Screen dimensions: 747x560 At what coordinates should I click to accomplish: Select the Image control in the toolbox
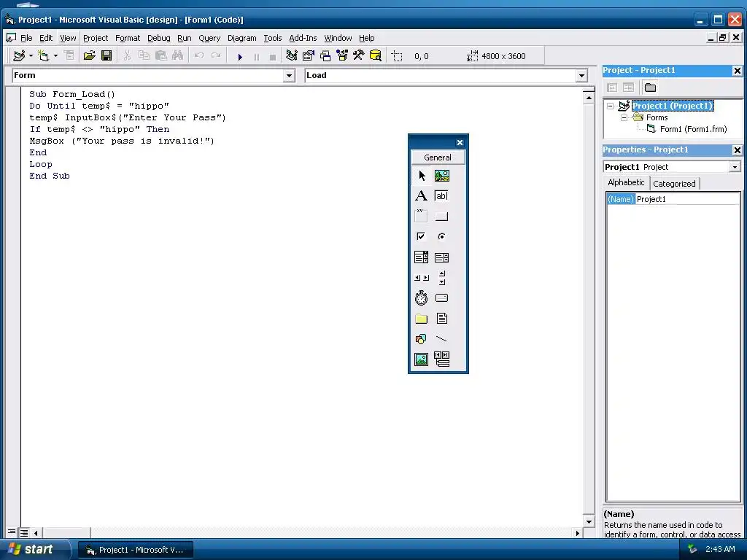click(x=421, y=359)
